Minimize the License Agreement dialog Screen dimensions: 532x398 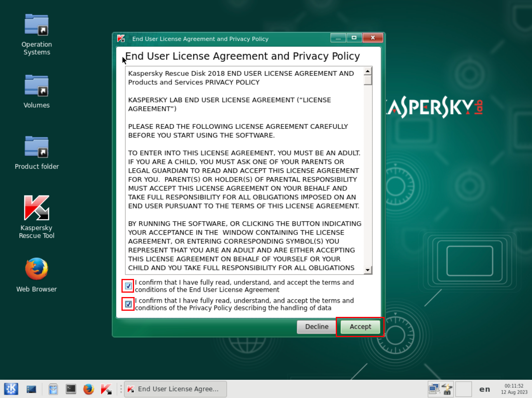tap(338, 38)
